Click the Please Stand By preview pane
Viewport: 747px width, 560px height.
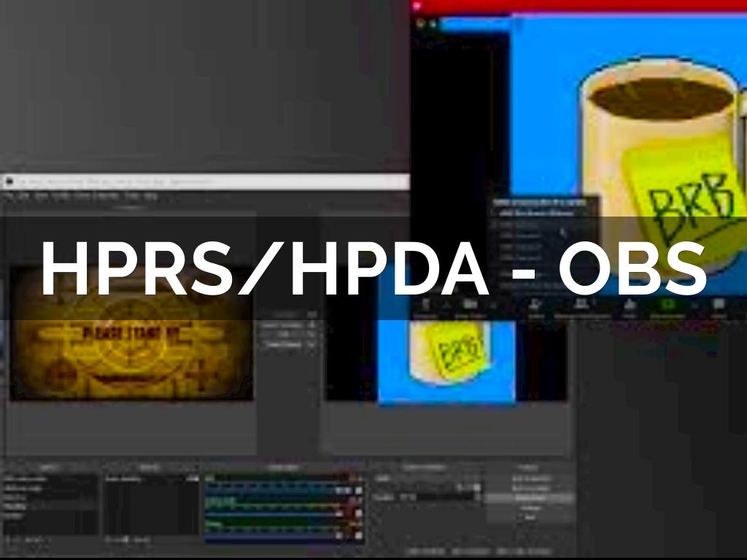131,333
